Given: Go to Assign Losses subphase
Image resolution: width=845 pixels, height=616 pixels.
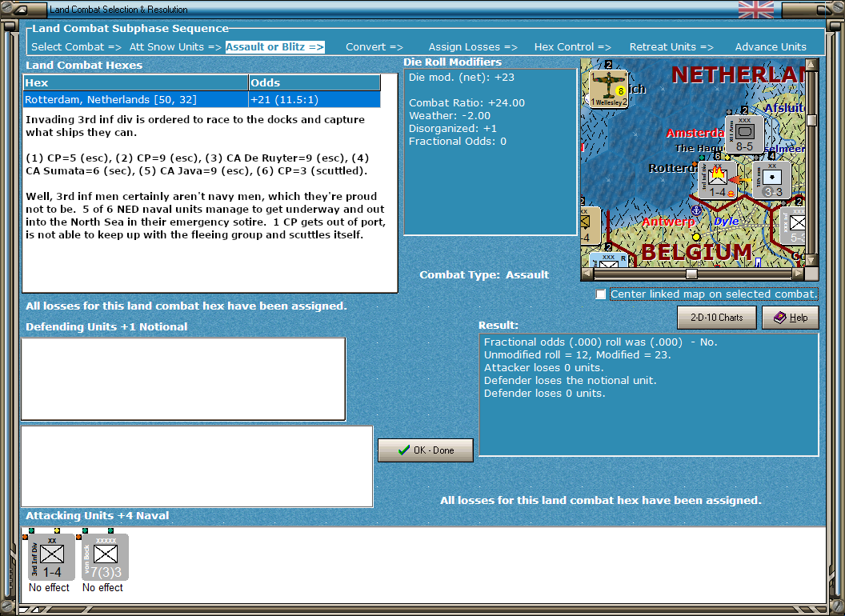Looking at the screenshot, I should tap(473, 47).
